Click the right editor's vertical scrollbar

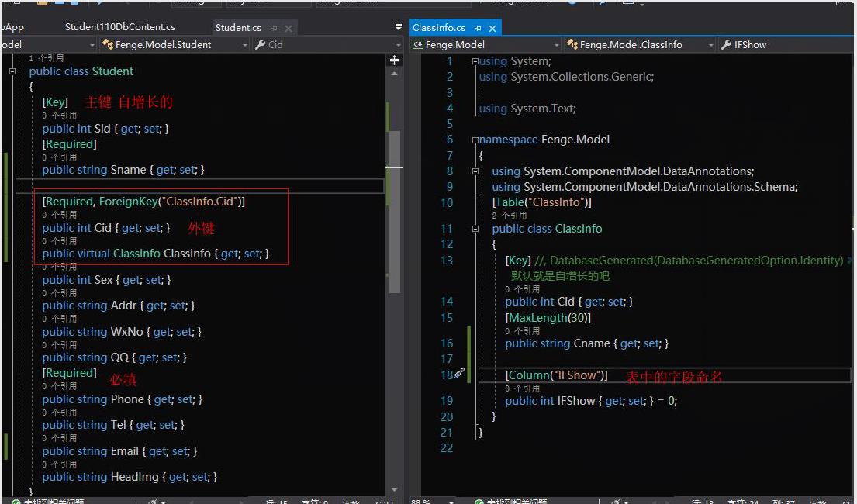pos(852,233)
